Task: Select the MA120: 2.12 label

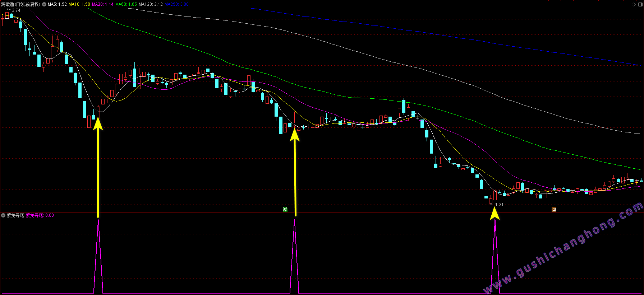Action: click(x=151, y=4)
